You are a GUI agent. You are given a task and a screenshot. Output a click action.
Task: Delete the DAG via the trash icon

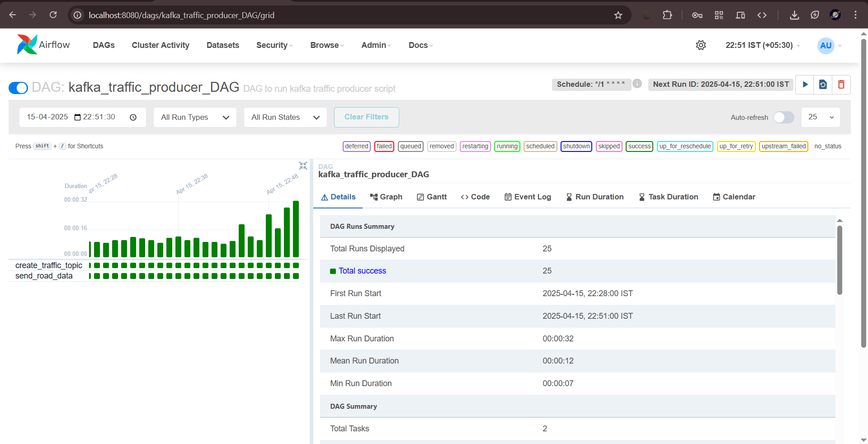pyautogui.click(x=841, y=85)
